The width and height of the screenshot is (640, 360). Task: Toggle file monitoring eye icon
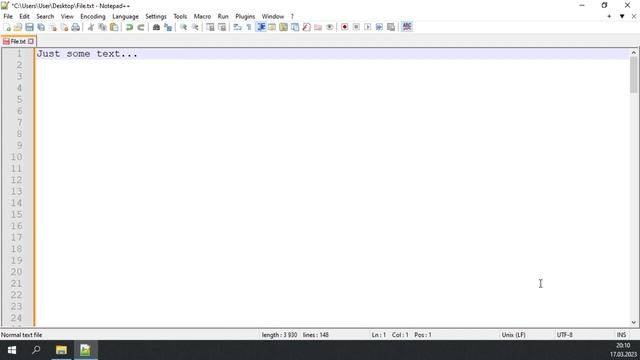[x=329, y=27]
